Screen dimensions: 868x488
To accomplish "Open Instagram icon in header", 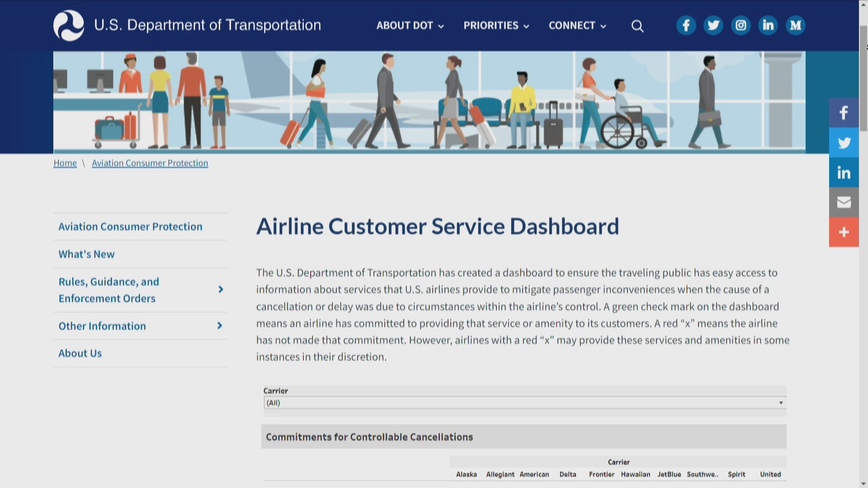I will point(741,25).
